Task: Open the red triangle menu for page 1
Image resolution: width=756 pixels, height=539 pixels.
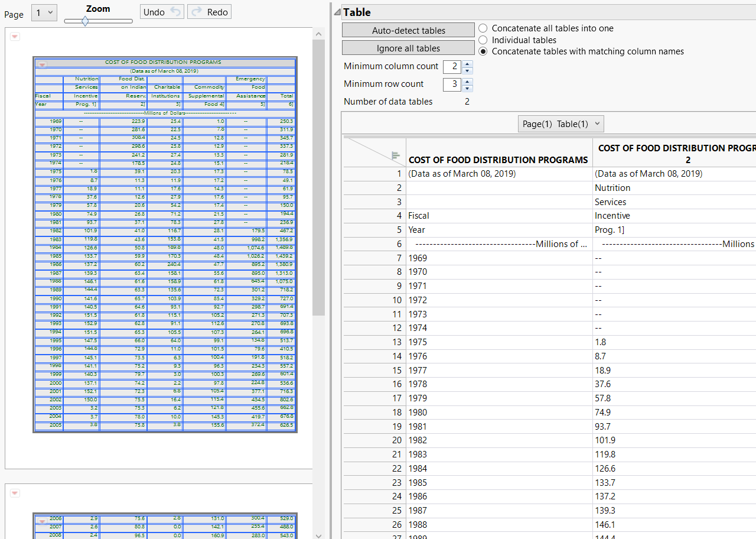Action: pos(15,37)
